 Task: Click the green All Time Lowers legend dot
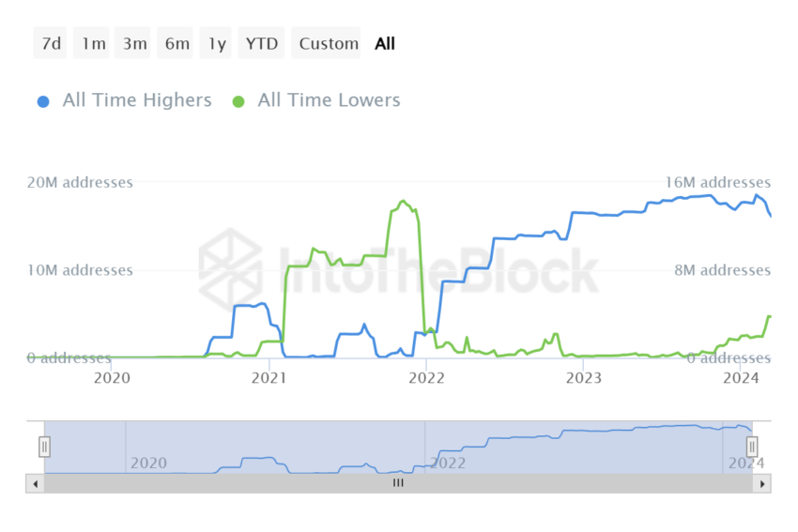238,101
